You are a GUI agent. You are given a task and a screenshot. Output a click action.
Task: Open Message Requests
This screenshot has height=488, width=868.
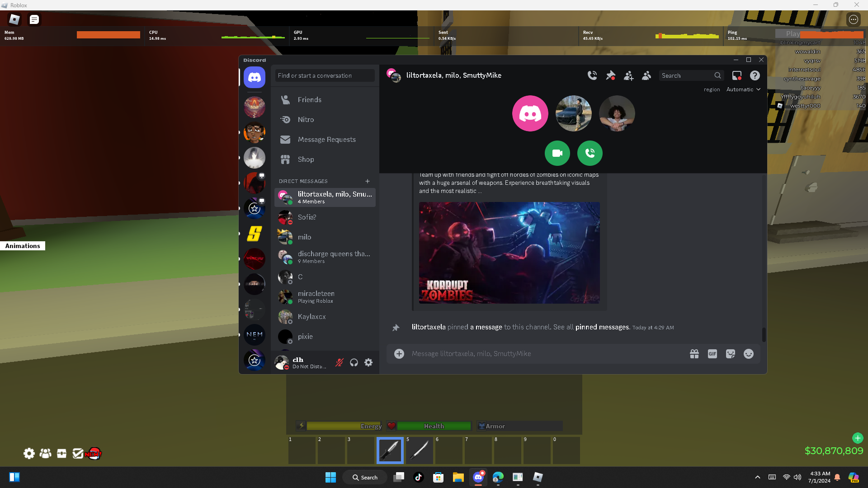click(325, 140)
